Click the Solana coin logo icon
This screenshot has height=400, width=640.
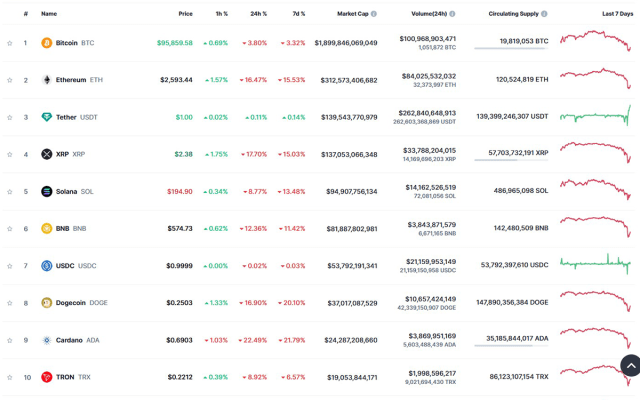(46, 191)
